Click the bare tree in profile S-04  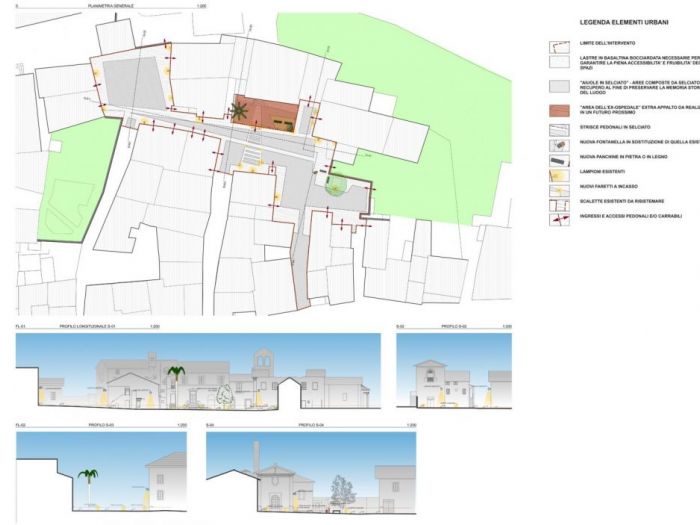342,491
